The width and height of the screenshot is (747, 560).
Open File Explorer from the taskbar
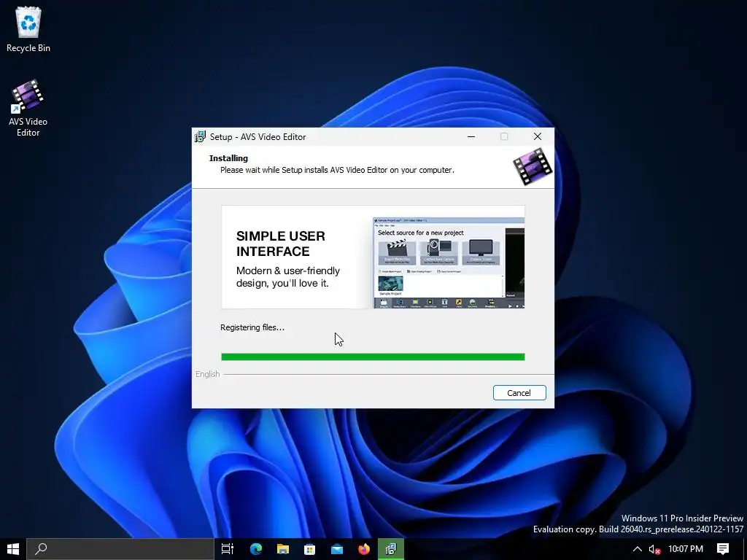point(283,549)
